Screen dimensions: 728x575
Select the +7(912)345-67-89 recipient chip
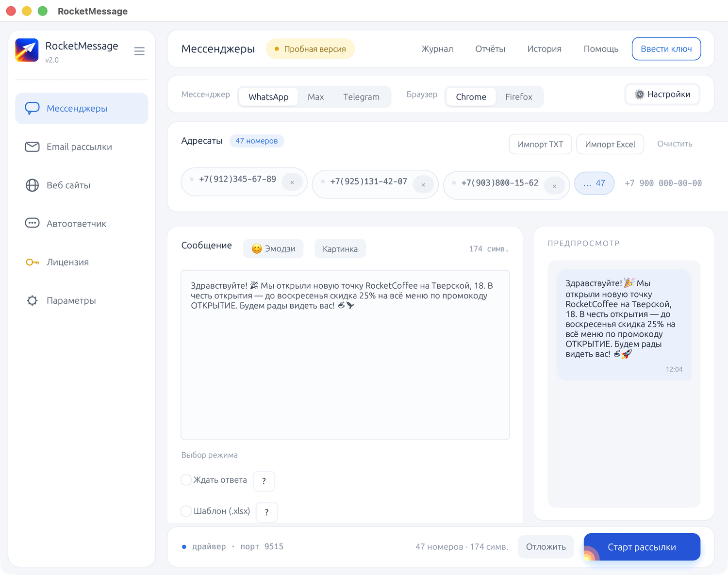tap(244, 182)
